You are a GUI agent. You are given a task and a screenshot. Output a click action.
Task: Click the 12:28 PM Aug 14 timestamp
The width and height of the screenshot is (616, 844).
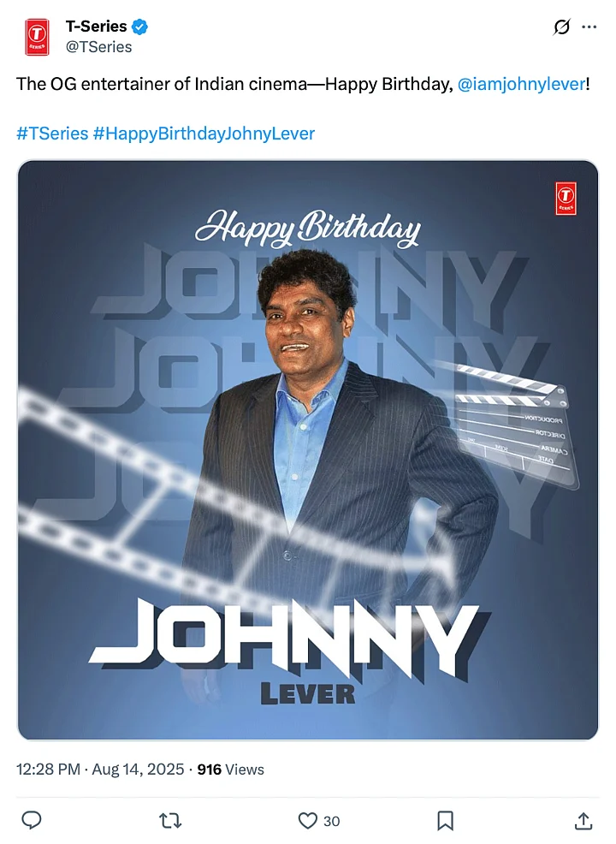click(x=100, y=770)
